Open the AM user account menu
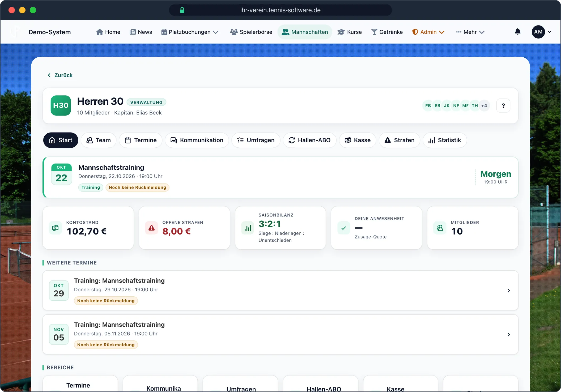The width and height of the screenshot is (561, 392). (x=541, y=32)
